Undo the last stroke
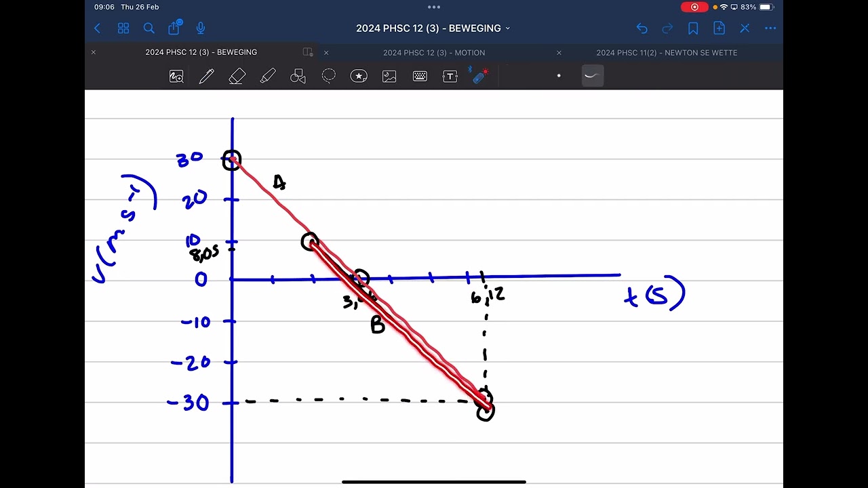Viewport: 868px width, 488px height. [642, 28]
